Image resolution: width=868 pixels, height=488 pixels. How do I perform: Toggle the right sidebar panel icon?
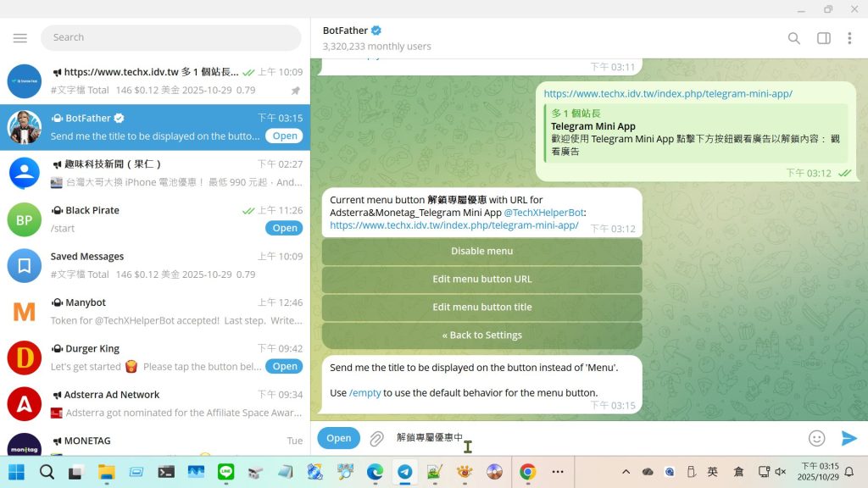[x=823, y=38]
